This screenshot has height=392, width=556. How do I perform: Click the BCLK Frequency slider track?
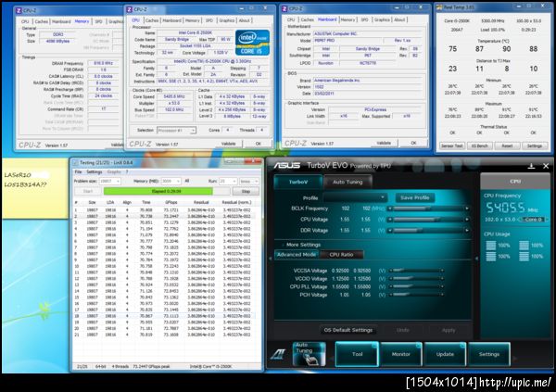[x=428, y=209]
